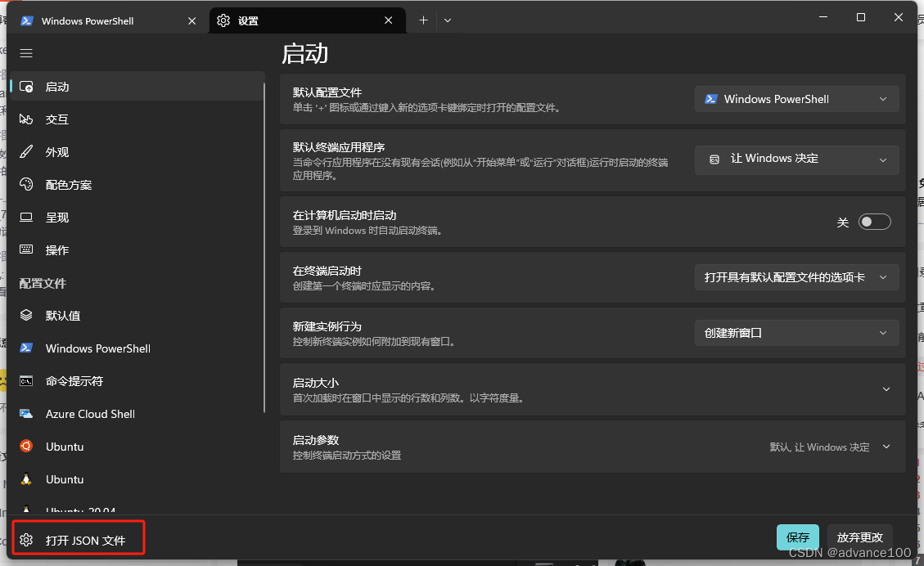Viewport: 924px width, 566px height.
Task: Click the 关 label beside the switch
Action: click(x=843, y=222)
